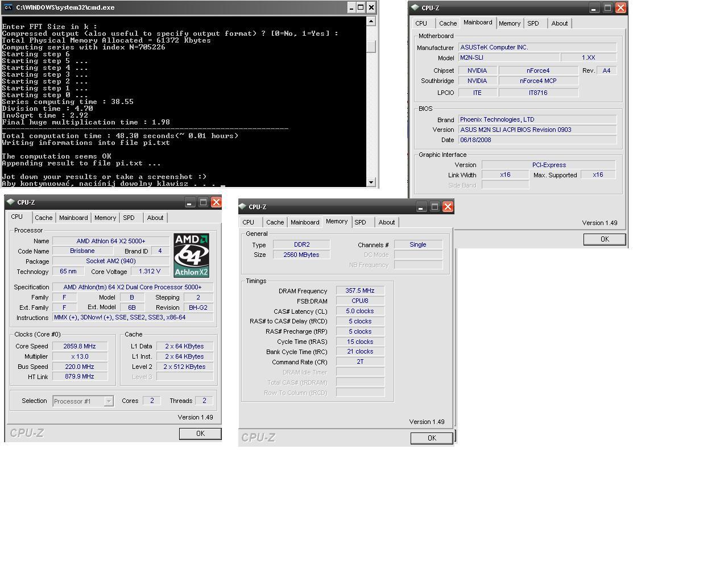Click the CPU-Z icon in Memory window title

tap(242, 206)
